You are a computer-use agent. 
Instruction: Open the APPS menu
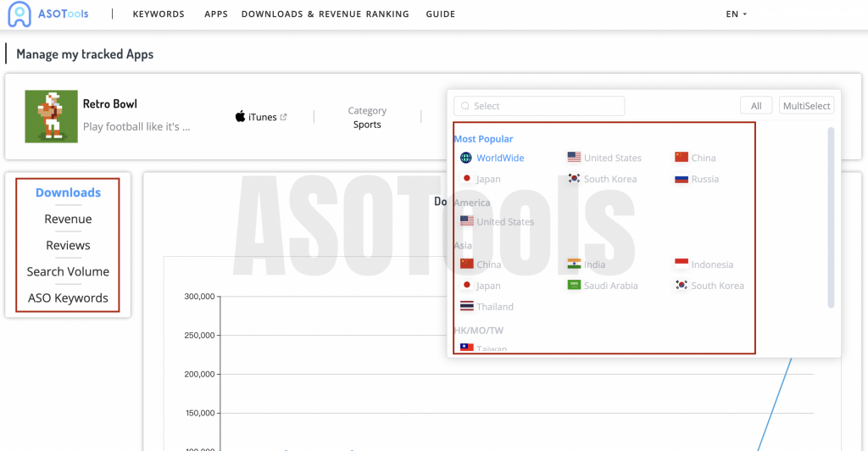(216, 14)
